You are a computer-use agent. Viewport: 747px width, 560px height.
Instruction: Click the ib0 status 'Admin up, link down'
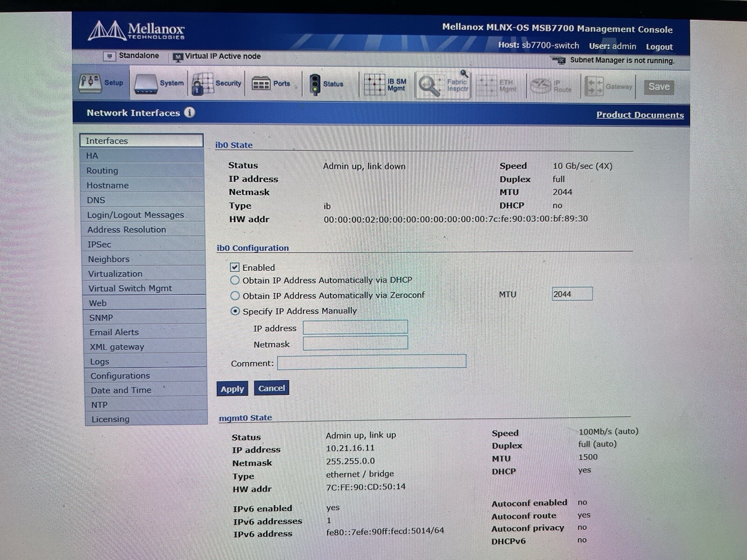(x=364, y=166)
